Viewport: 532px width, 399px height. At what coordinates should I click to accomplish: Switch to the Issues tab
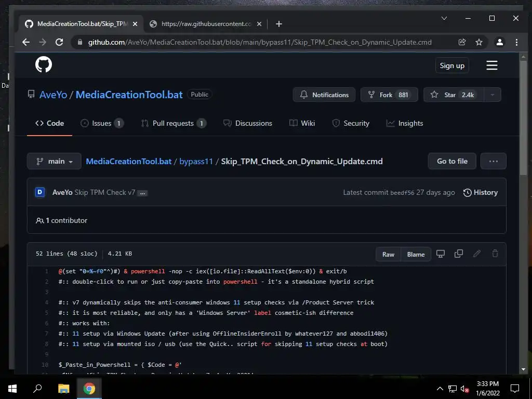[x=102, y=123]
